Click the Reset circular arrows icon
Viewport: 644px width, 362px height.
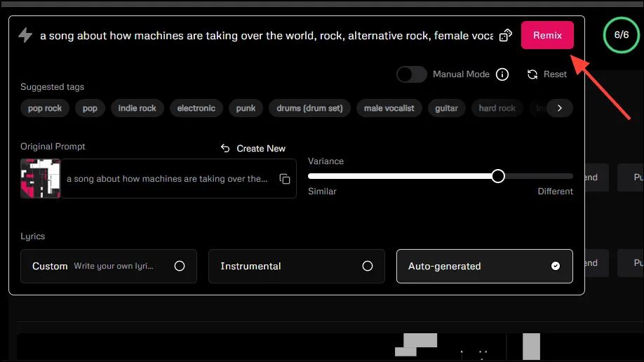coord(532,74)
